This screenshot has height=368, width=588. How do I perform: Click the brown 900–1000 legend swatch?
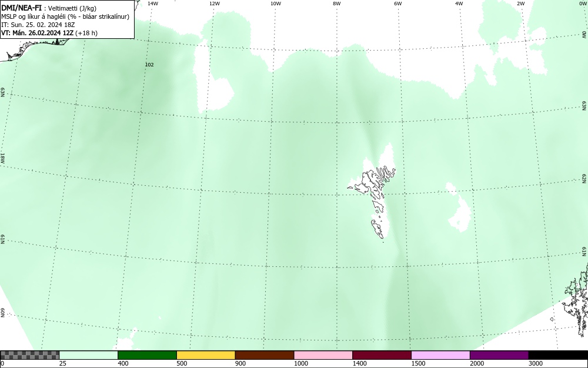point(265,355)
